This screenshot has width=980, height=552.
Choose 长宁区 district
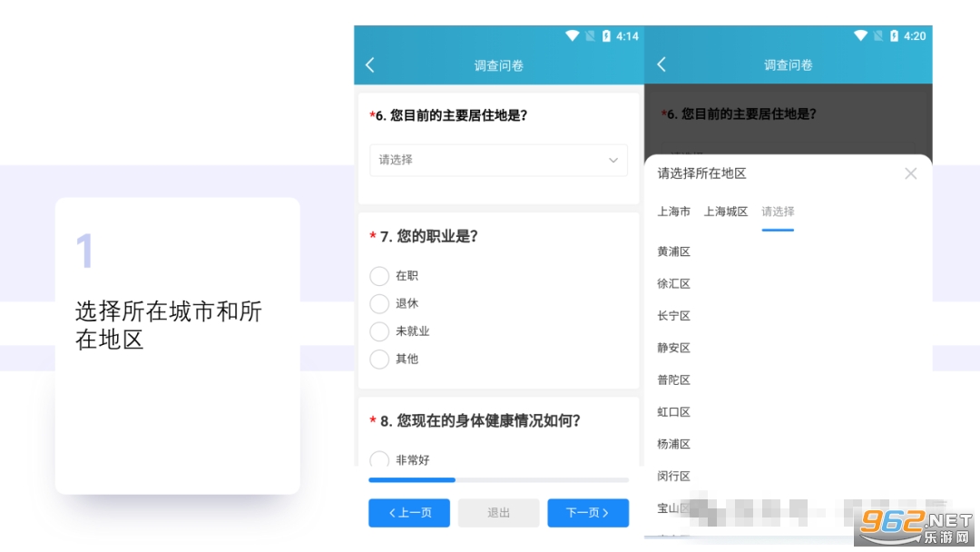click(x=673, y=316)
